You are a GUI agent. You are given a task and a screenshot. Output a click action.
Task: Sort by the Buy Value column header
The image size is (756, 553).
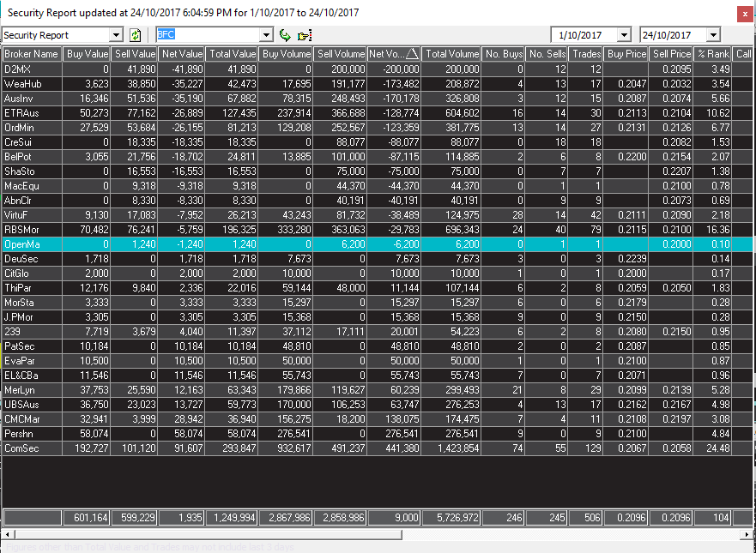[87, 54]
